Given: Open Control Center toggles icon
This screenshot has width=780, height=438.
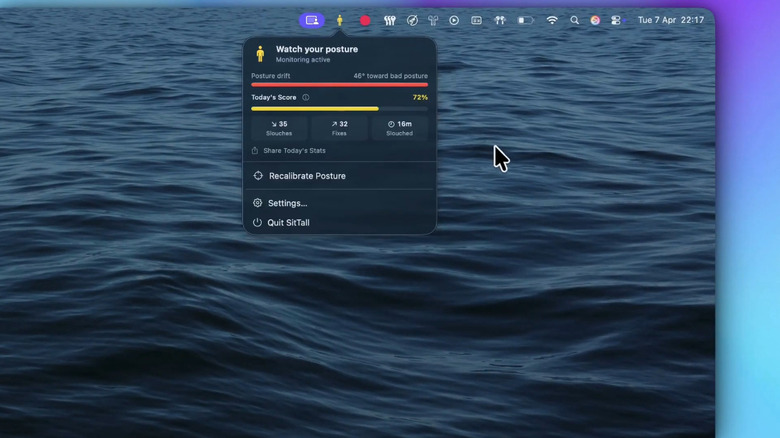Looking at the screenshot, I should (616, 20).
